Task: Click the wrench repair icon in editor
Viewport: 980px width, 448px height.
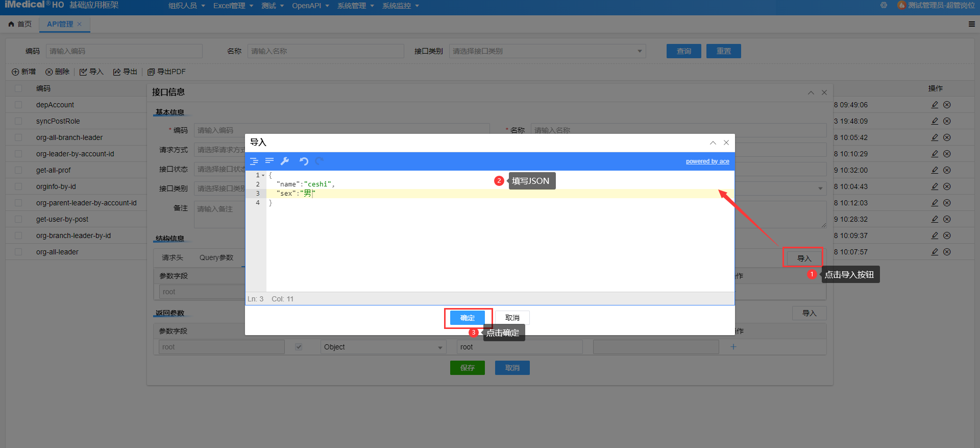Action: (285, 161)
